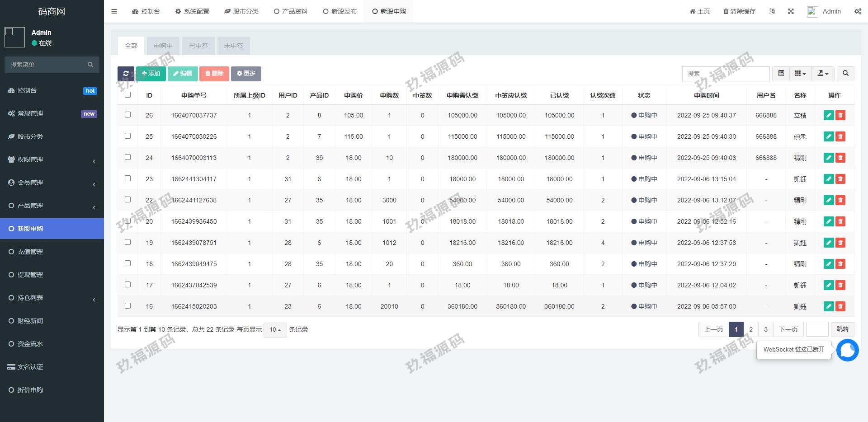Open the settings gears icon at top right
The image size is (868, 422).
(858, 11)
